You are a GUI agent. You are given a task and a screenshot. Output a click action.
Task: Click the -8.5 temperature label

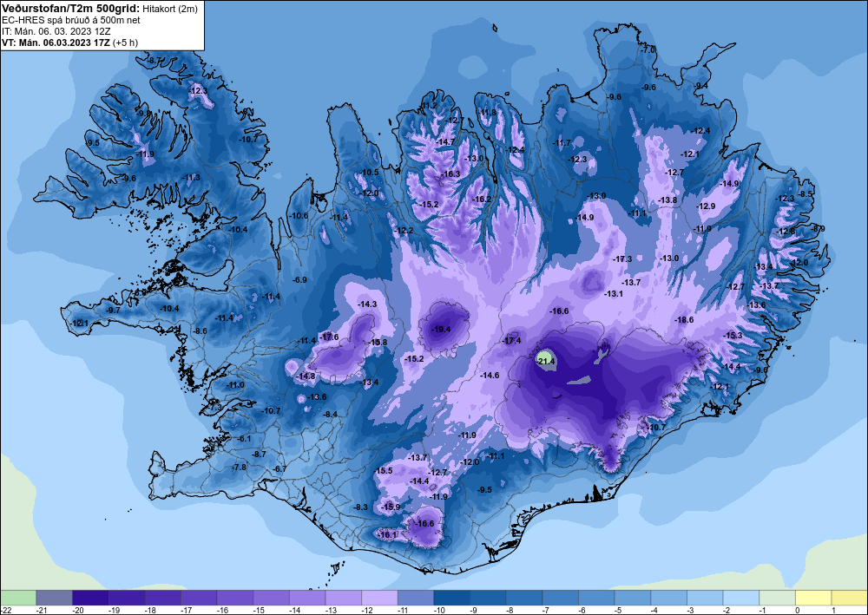[x=806, y=194]
